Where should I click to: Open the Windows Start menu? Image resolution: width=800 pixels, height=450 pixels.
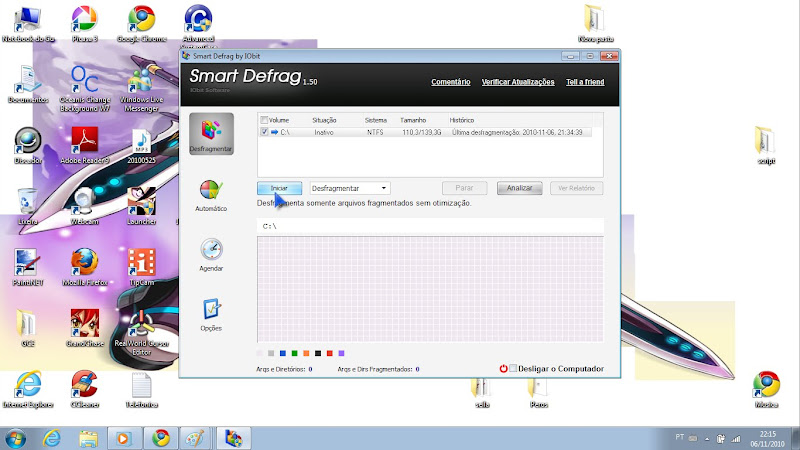coord(15,438)
